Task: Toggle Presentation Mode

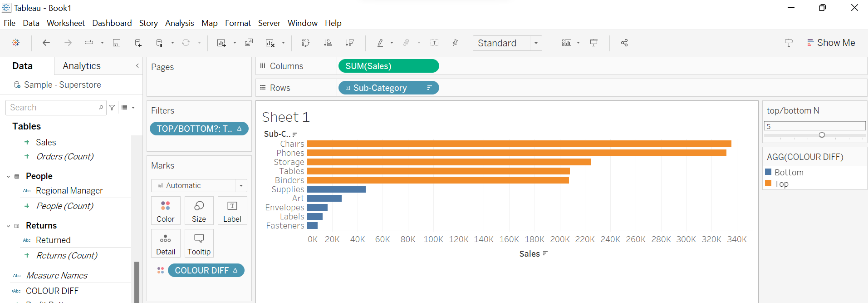Action: (593, 43)
